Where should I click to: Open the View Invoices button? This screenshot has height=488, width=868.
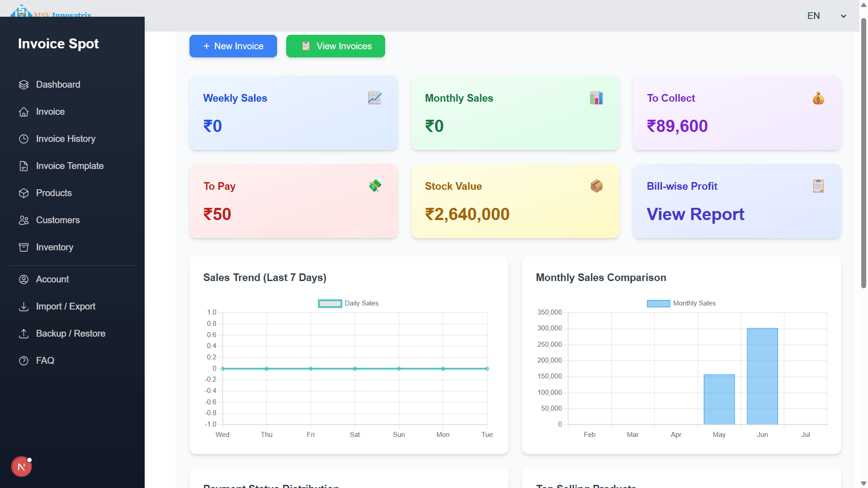(335, 46)
